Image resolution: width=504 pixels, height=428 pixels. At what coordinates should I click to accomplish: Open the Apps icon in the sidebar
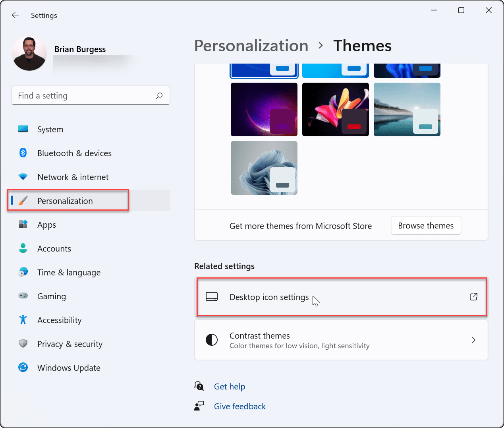(23, 225)
